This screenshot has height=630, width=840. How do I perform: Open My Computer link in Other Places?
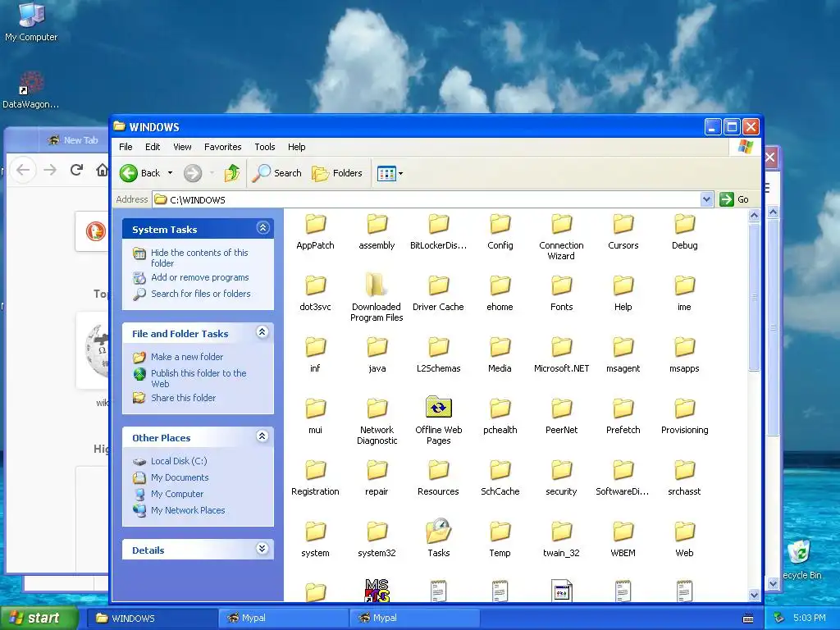coord(177,494)
